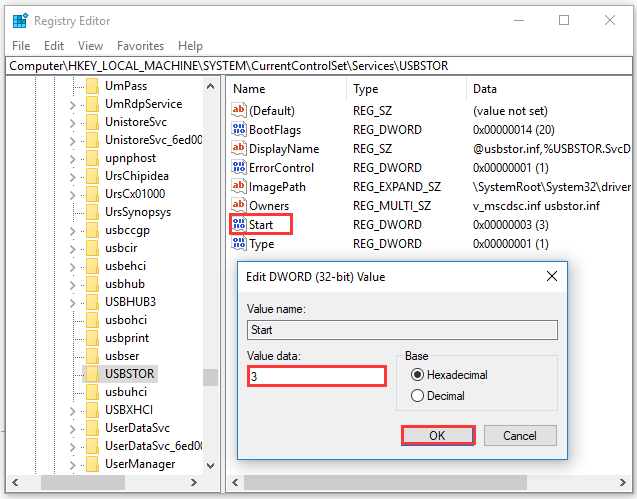Expand the usbhub key

coord(72,285)
